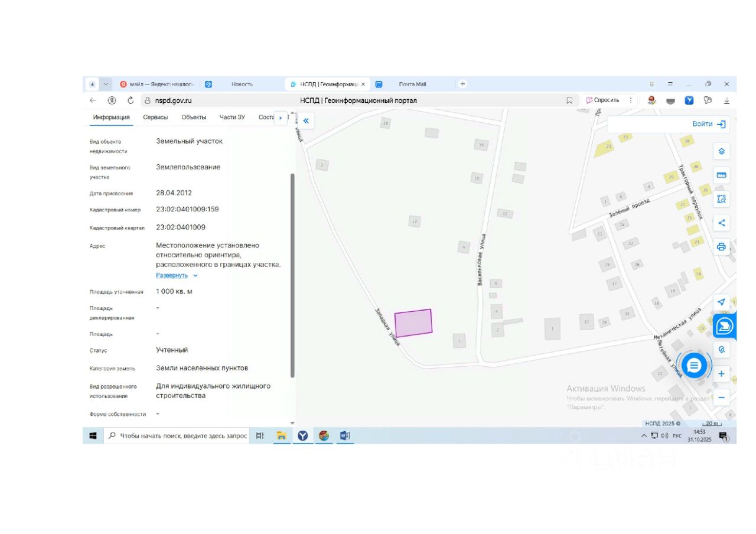Screen dimensions: 756x534
Task: Select the ruler measurement tool
Action: [721, 175]
